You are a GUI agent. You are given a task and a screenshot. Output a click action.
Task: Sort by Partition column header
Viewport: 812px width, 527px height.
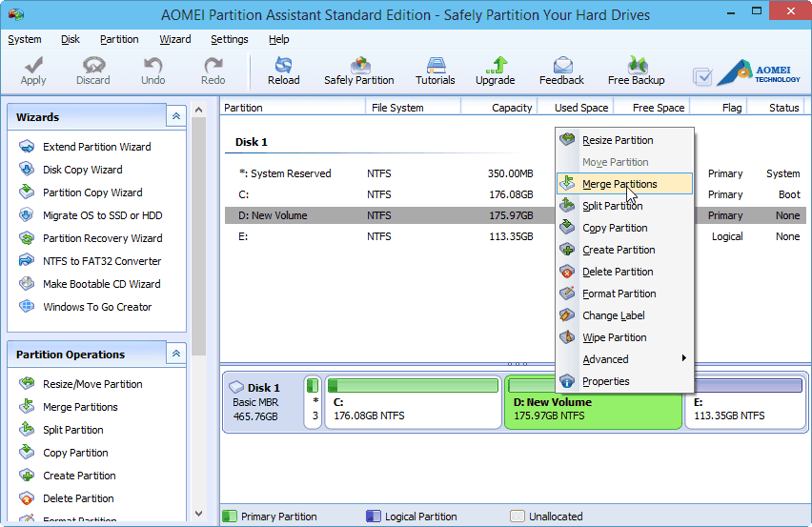pyautogui.click(x=293, y=108)
